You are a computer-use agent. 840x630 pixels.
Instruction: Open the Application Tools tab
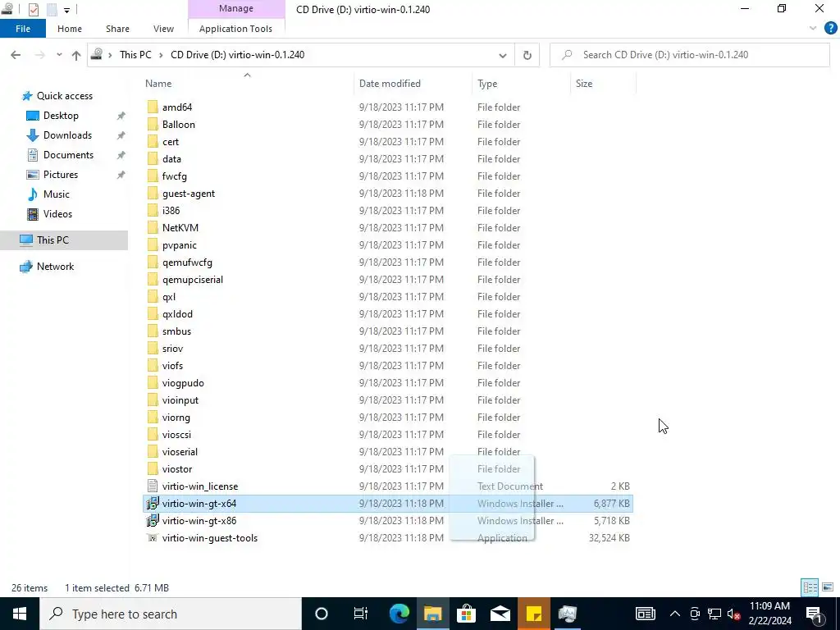click(x=235, y=29)
